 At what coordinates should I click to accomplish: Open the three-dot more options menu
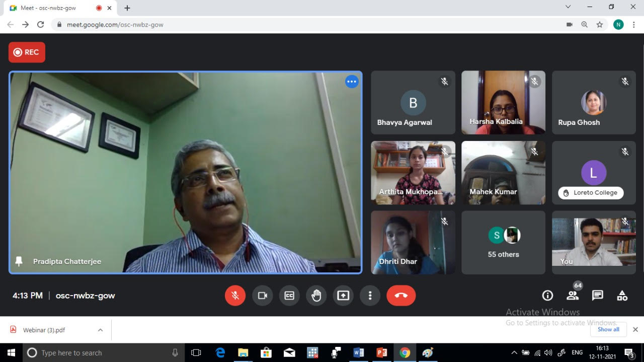point(370,296)
